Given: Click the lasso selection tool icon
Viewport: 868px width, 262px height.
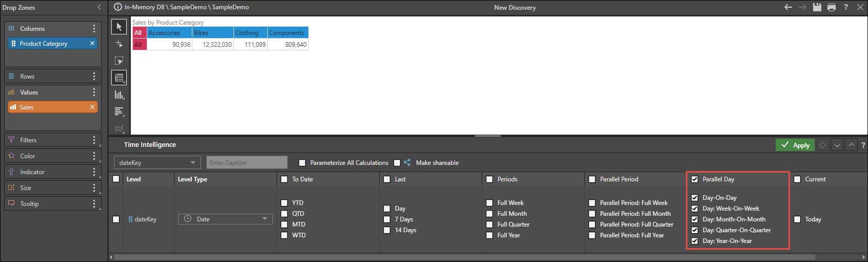Looking at the screenshot, I should (119, 61).
